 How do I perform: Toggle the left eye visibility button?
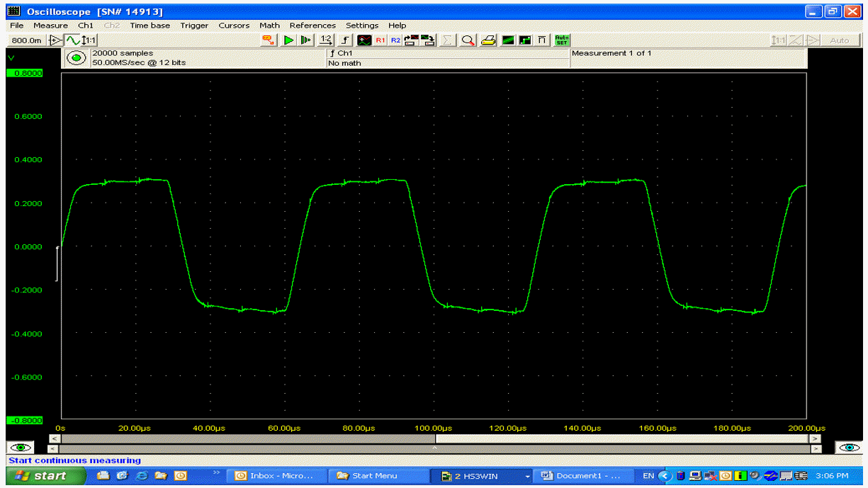pos(21,448)
